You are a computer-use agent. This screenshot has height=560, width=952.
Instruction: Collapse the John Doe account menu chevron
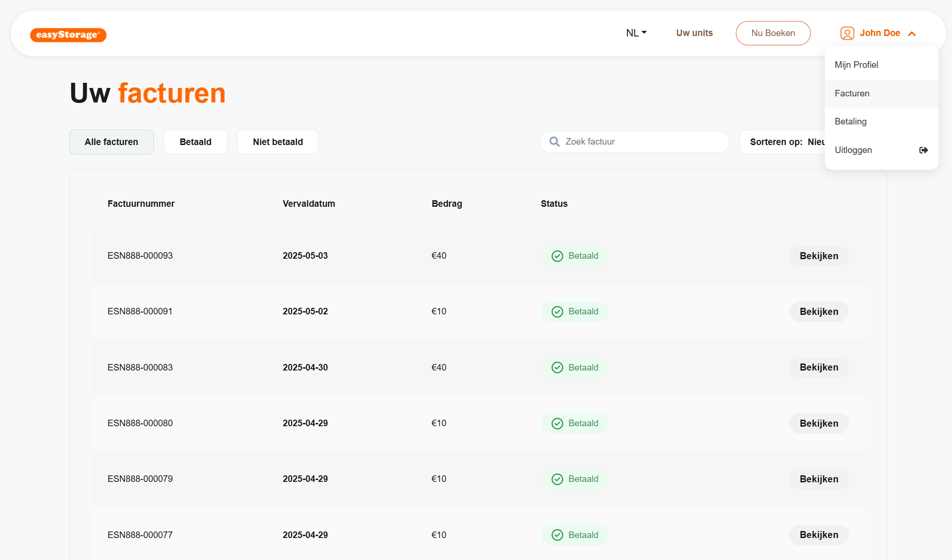point(912,34)
